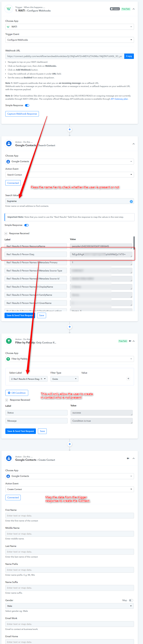Click the video camera icon in Filter step
This screenshot has width=143, height=644.
tap(130, 341)
